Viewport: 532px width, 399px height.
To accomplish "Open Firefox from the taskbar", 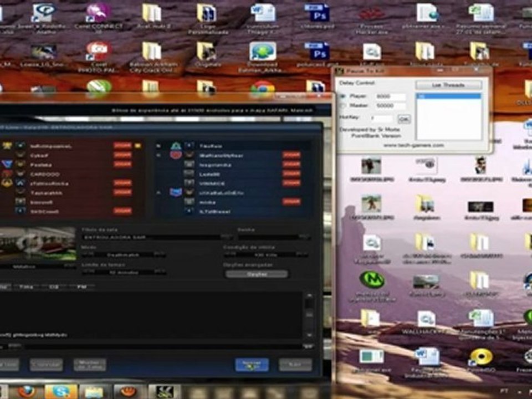I will click(x=27, y=392).
